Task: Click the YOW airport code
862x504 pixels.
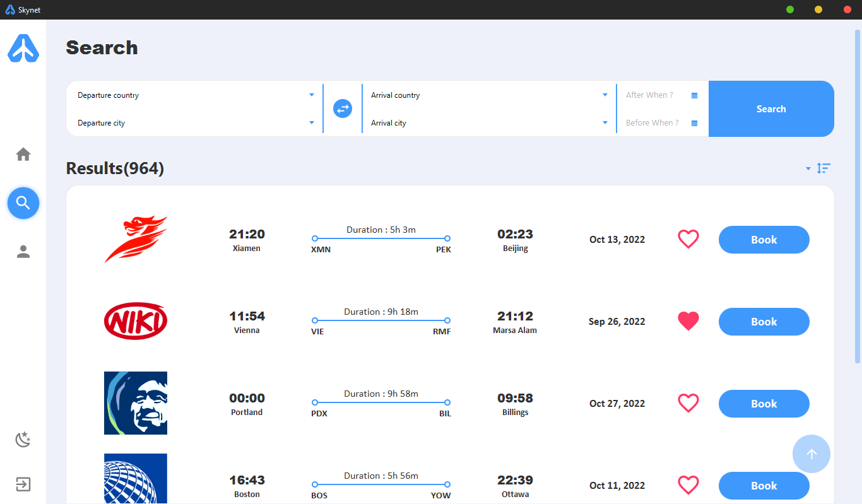Action: [441, 496]
